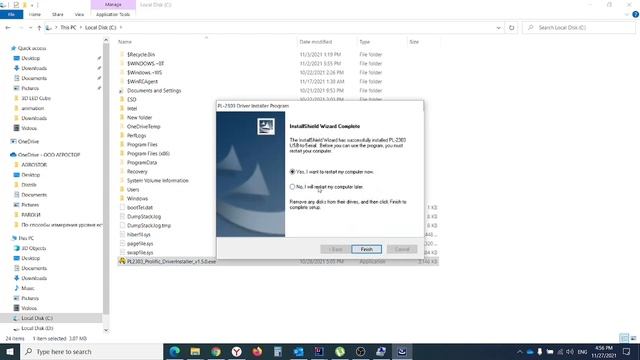
Task: Select the ProgramData folder
Action: click(x=142, y=162)
